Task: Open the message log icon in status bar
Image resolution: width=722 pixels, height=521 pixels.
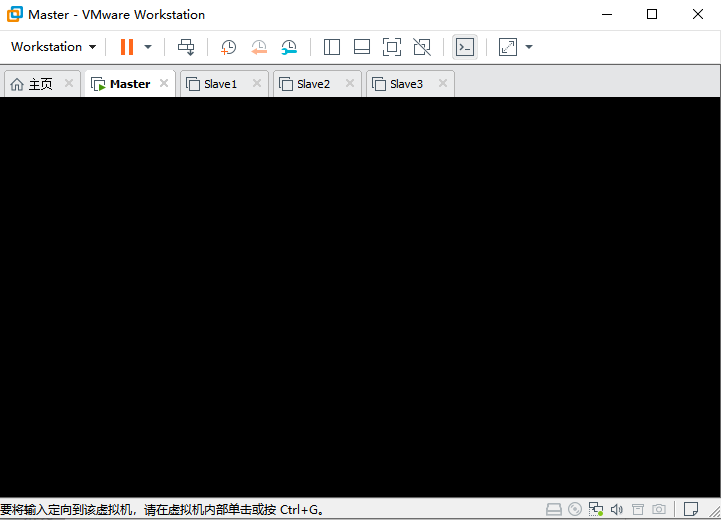Action: (x=691, y=509)
